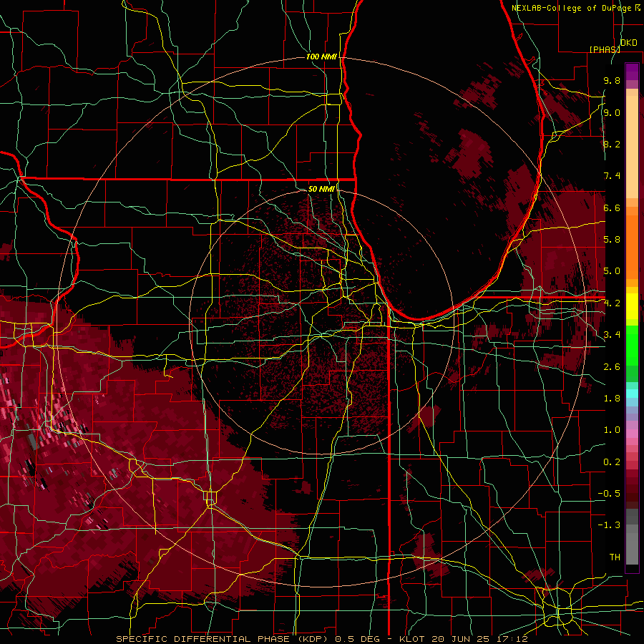Click the 5.8 scale value
The width and height of the screenshot is (644, 644).
click(612, 240)
